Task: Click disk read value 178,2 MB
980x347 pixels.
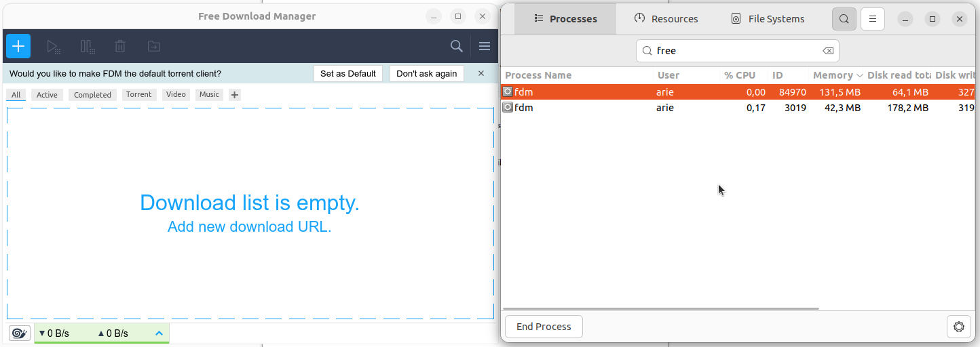Action: [908, 108]
